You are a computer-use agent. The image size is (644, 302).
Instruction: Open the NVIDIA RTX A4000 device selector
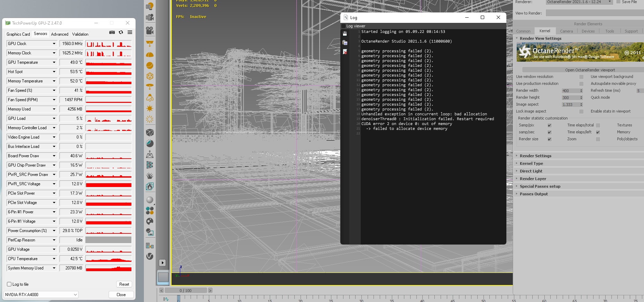(x=41, y=295)
